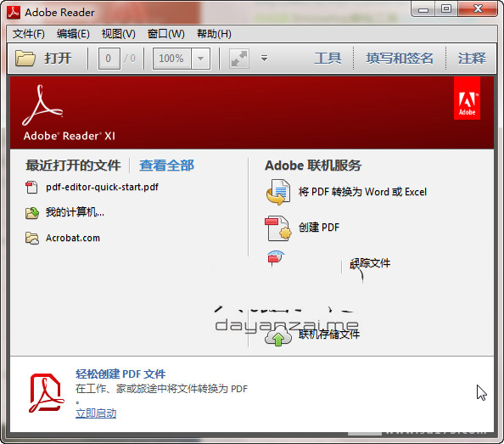Close the Adobe Reader window

coord(478,9)
